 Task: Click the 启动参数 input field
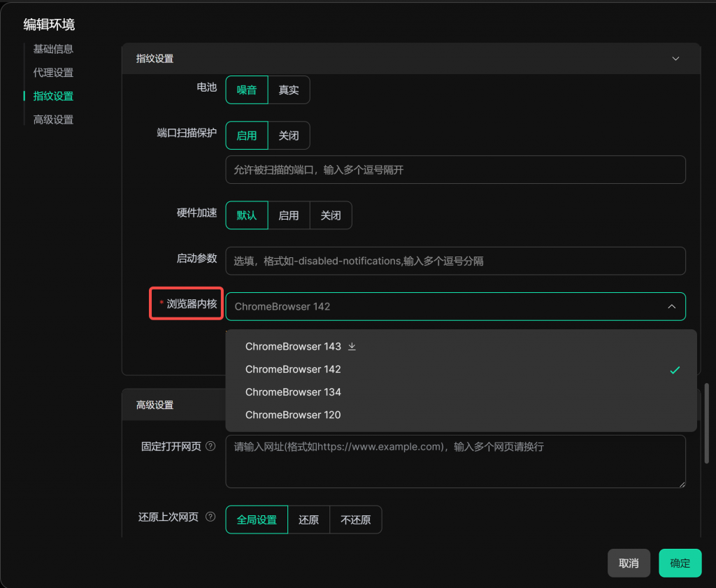point(455,261)
